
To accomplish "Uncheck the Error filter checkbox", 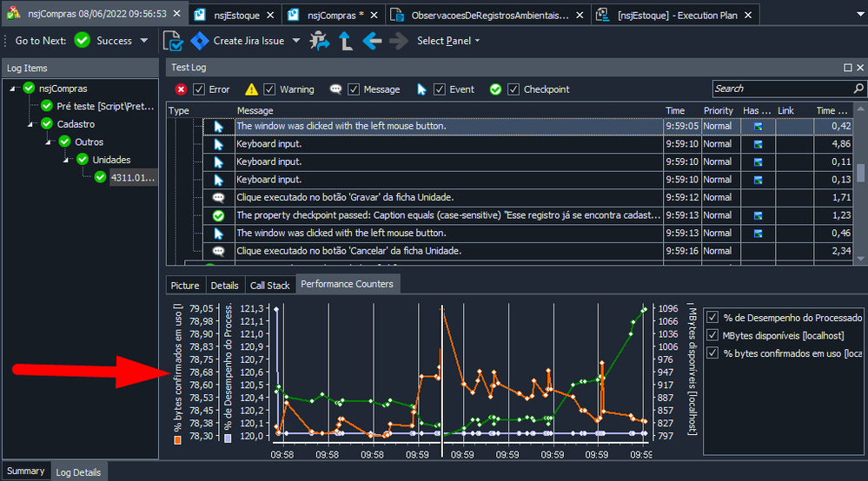I will (200, 89).
